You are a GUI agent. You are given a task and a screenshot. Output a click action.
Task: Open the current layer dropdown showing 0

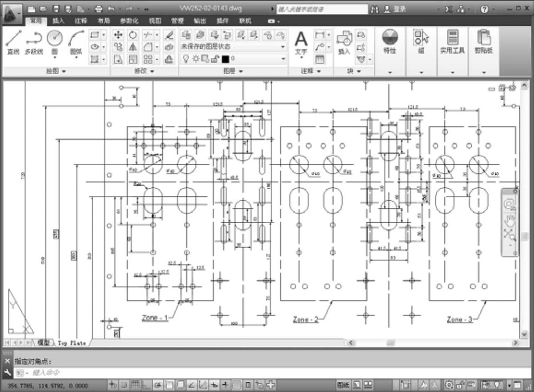[x=233, y=59]
